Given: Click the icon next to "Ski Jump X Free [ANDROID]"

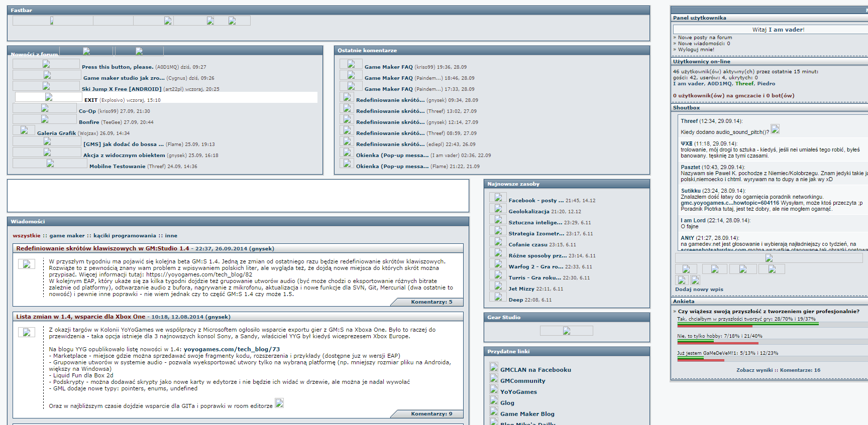Looking at the screenshot, I should 46,86.
